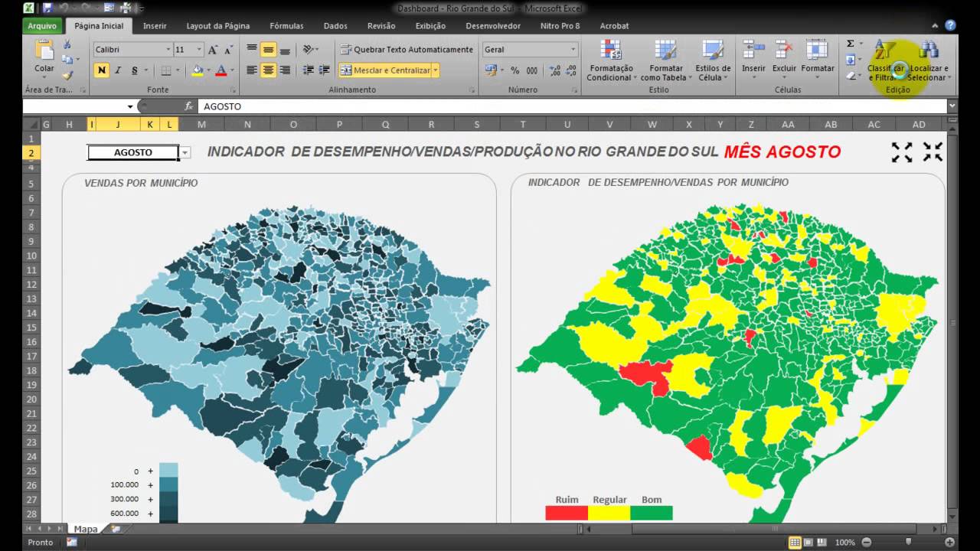Toggle Align Left horizontal alignment
Screen dimensions: 980x551
pos(251,70)
